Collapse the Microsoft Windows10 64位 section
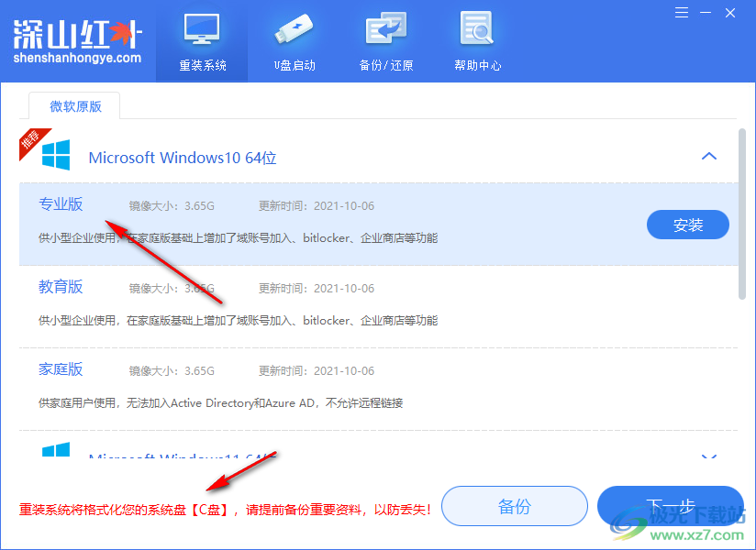756x550 pixels. (709, 156)
